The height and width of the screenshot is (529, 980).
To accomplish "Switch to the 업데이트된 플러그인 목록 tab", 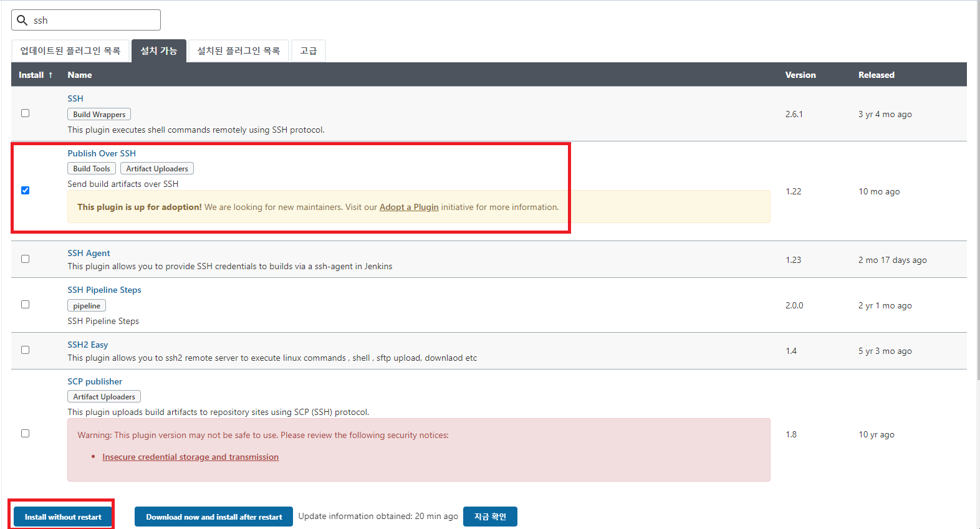I will point(70,51).
